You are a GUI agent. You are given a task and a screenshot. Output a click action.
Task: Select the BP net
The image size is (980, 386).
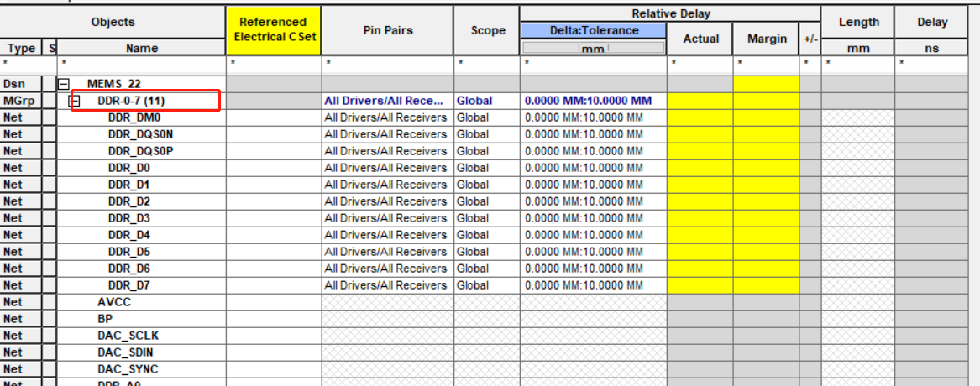coord(105,319)
